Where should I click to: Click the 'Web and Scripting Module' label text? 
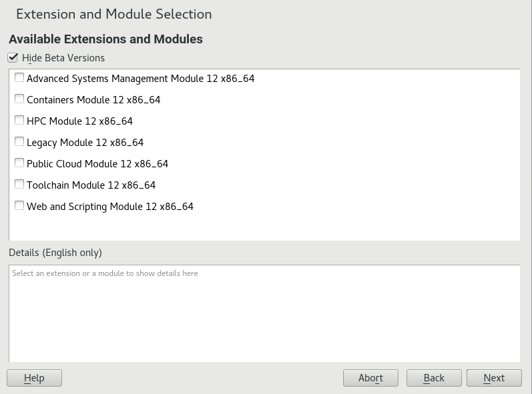110,207
